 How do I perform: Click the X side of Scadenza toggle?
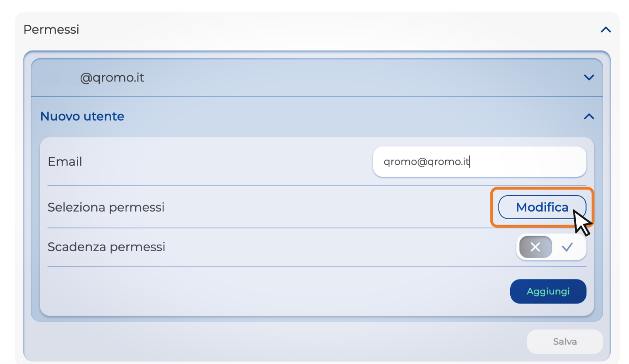pyautogui.click(x=535, y=247)
